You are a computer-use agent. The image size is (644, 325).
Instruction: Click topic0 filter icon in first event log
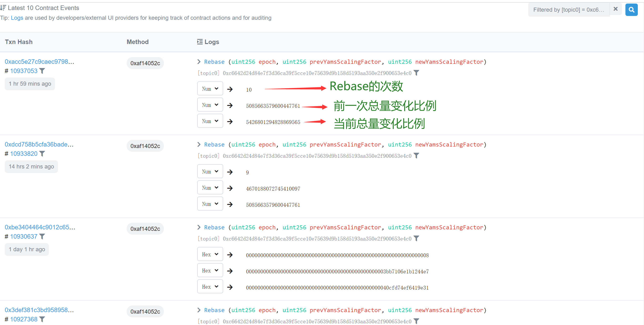(416, 73)
